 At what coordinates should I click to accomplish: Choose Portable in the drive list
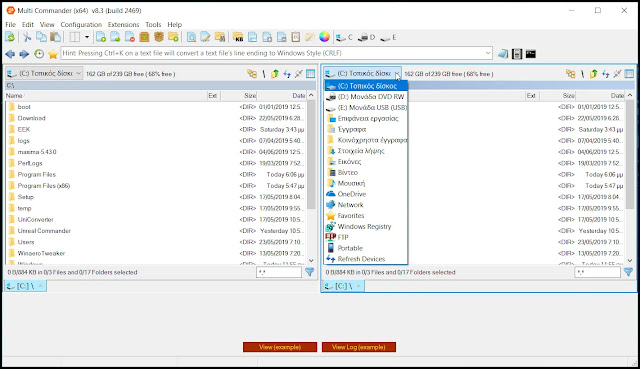coord(366,248)
